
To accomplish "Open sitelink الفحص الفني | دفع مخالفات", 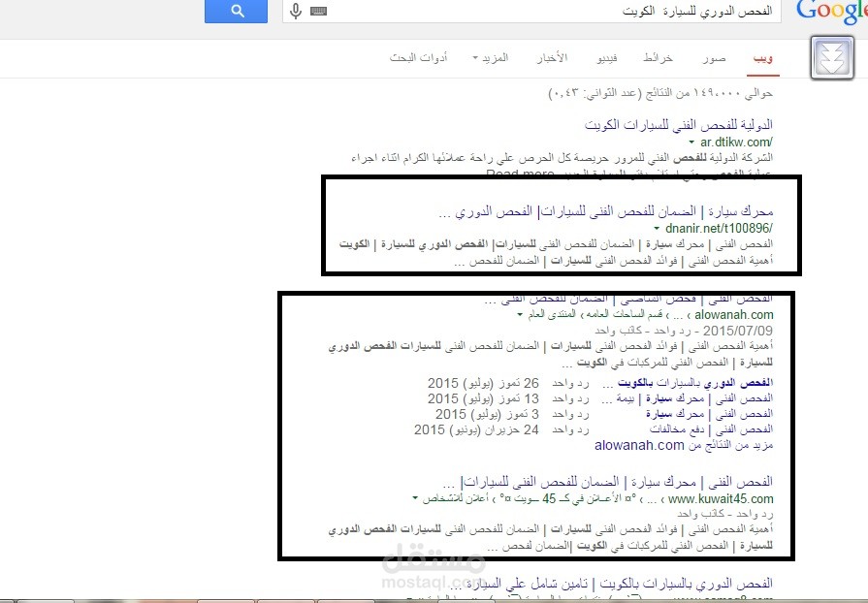I will pos(711,429).
